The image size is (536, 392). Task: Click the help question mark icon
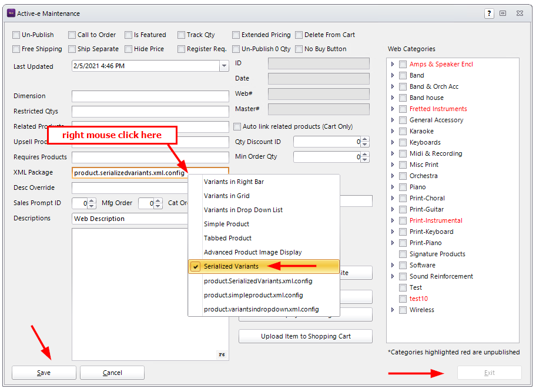point(489,14)
